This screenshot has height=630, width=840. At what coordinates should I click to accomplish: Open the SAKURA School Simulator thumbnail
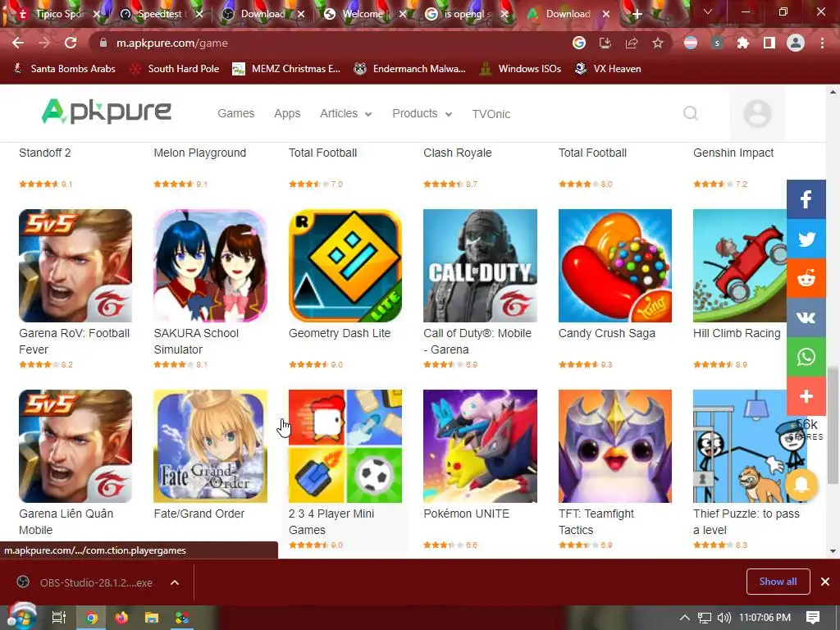pyautogui.click(x=210, y=266)
